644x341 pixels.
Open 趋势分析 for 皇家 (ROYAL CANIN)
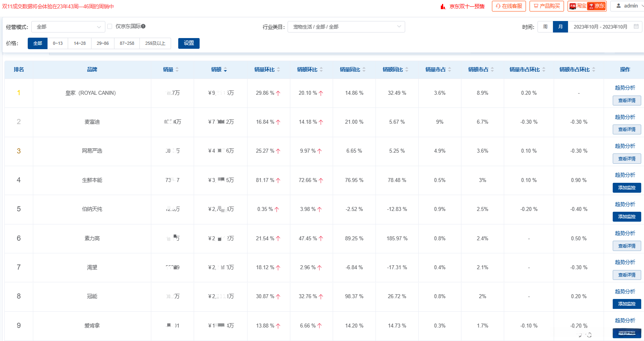[x=625, y=88]
